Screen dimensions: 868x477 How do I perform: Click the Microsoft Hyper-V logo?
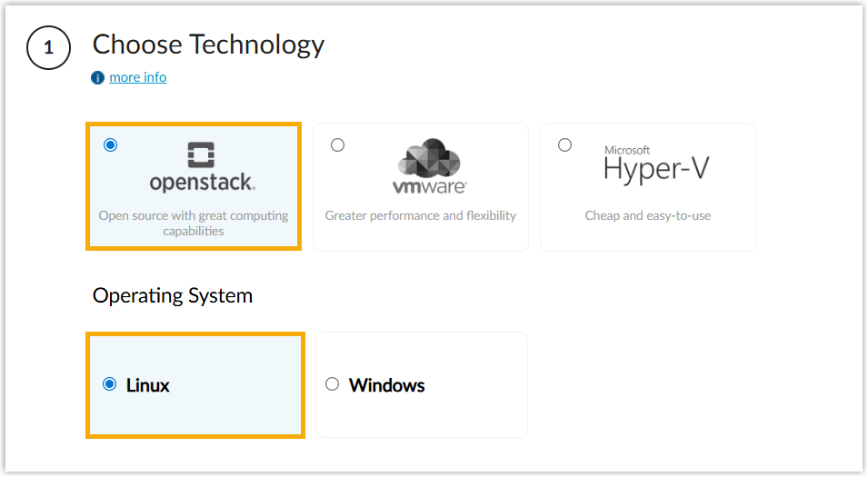[x=655, y=164]
